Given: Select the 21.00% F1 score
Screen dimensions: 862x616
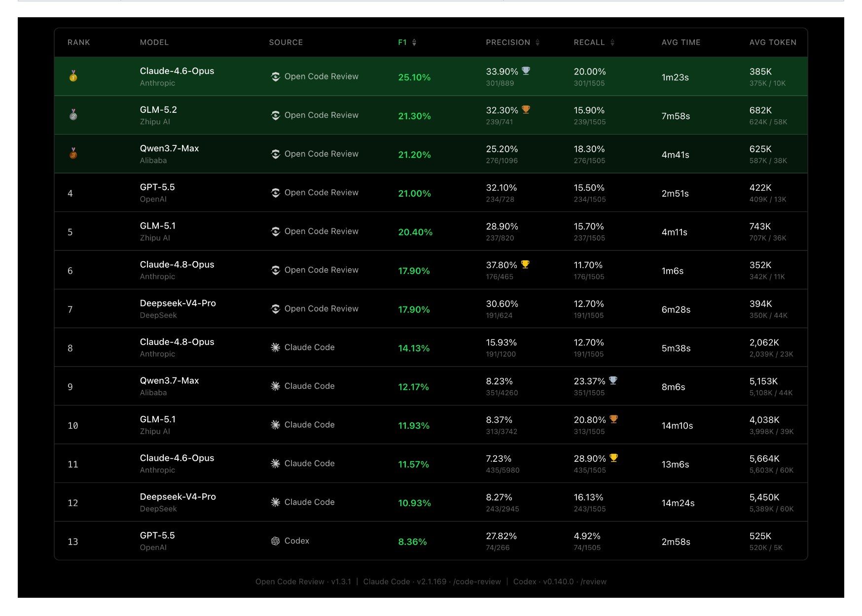Looking at the screenshot, I should (414, 194).
